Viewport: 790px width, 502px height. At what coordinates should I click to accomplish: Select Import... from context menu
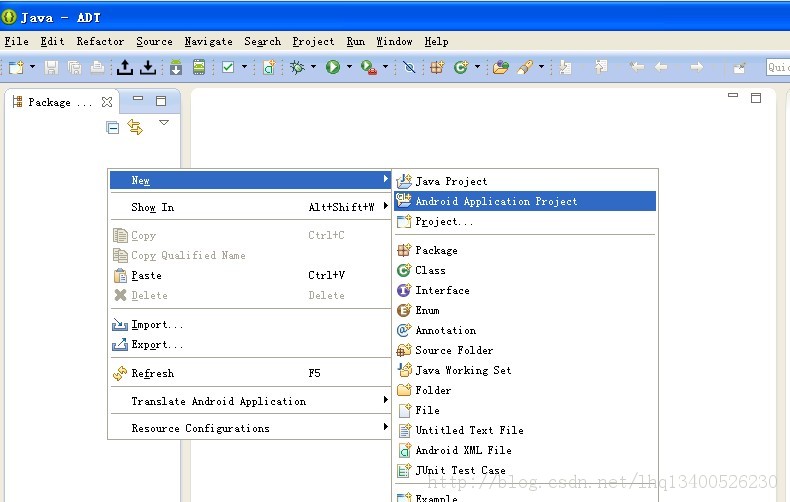[x=250, y=325]
